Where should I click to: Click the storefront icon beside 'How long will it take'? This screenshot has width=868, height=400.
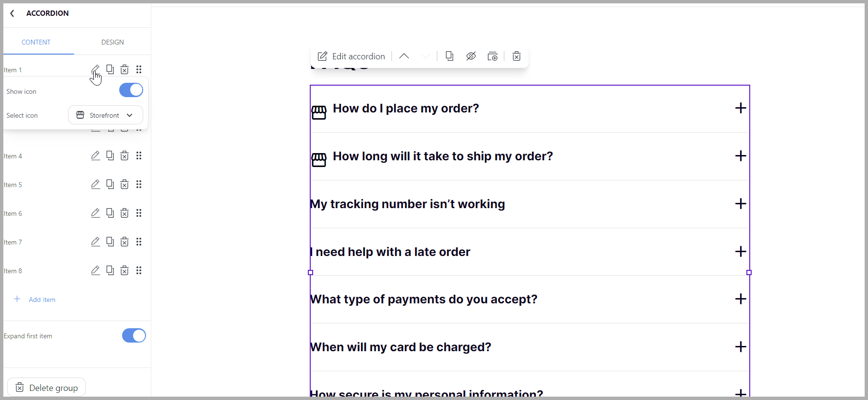(x=319, y=160)
